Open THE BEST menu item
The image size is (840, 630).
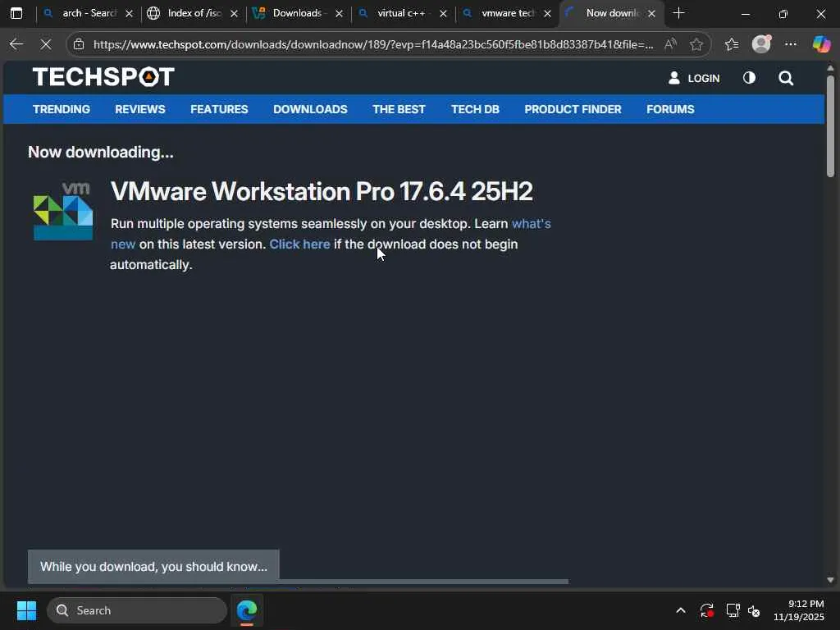click(399, 109)
